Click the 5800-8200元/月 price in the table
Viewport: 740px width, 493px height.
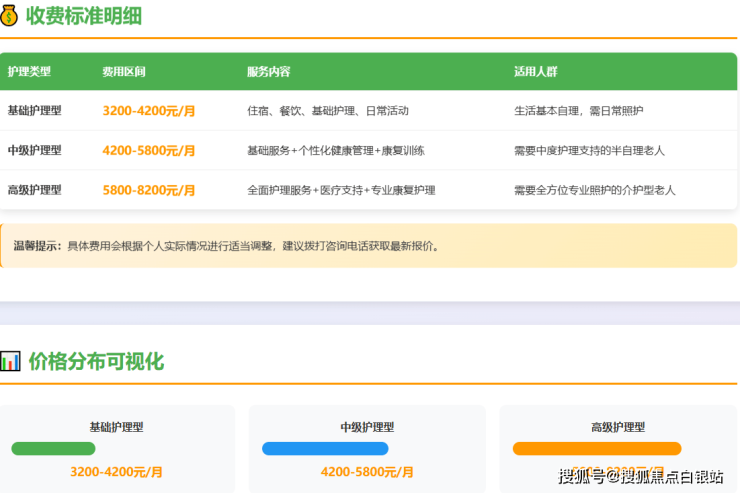(x=149, y=189)
